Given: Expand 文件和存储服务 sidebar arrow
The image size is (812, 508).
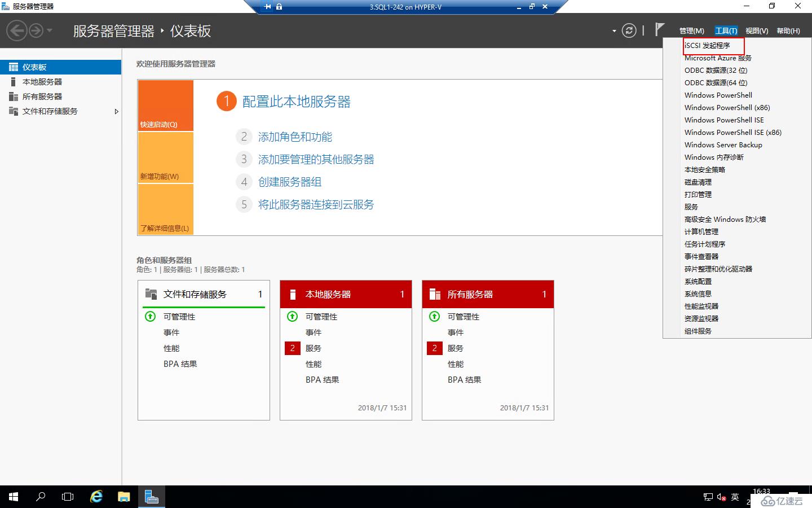Looking at the screenshot, I should pos(117,111).
